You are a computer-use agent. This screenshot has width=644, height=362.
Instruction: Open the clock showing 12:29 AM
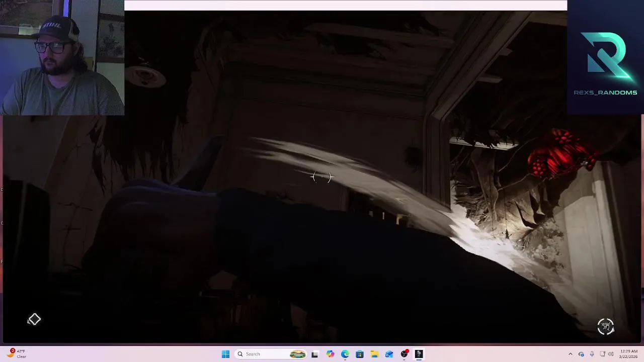(x=628, y=354)
